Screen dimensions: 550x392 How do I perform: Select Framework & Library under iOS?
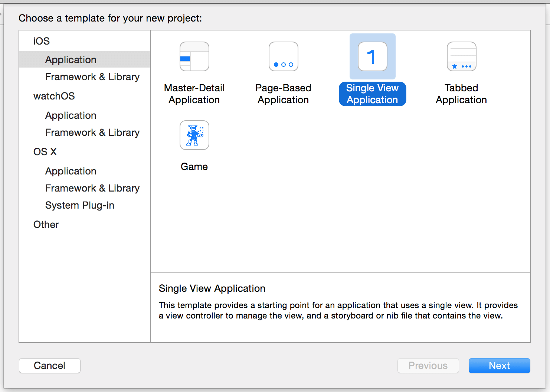pos(92,77)
